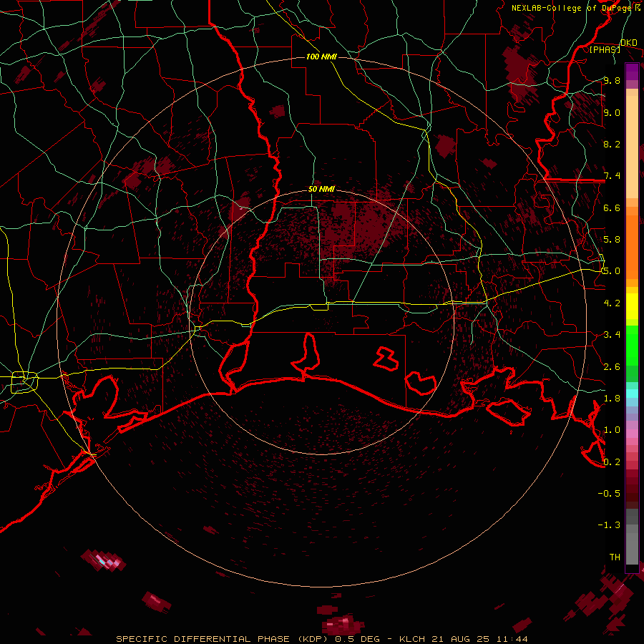This screenshot has height=644, width=644.
Task: Pick the bright green band of the color bar
Action: tap(632, 345)
